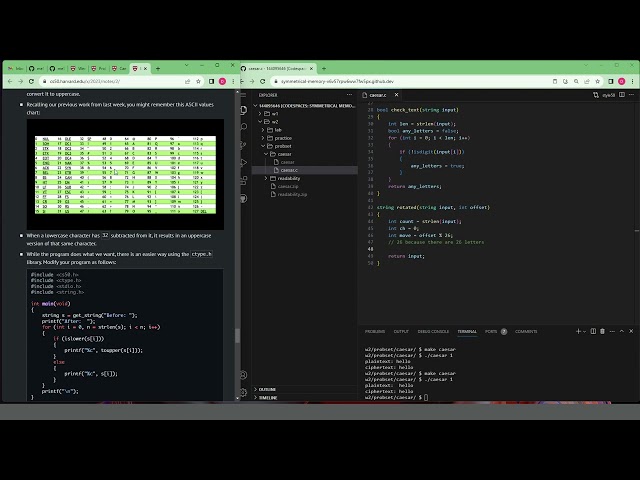Open Run and Debug in the activity bar
Viewport: 640px width, 480px height.
[244, 163]
